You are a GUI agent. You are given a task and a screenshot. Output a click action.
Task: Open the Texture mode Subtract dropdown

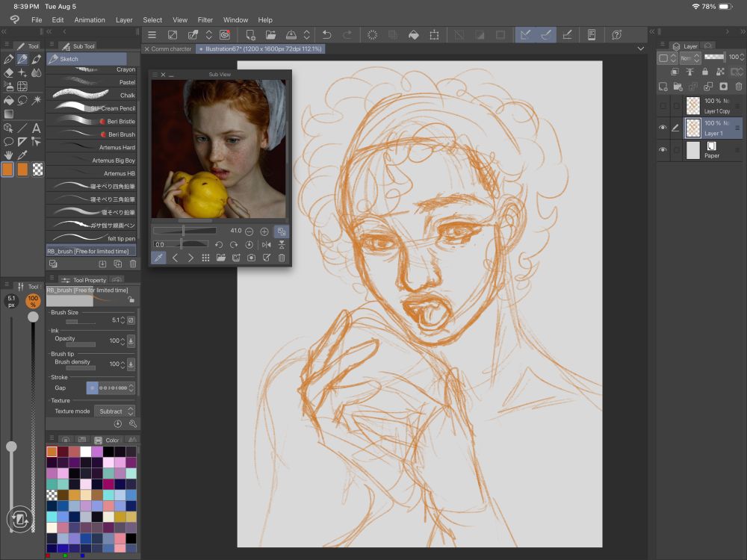(x=115, y=411)
